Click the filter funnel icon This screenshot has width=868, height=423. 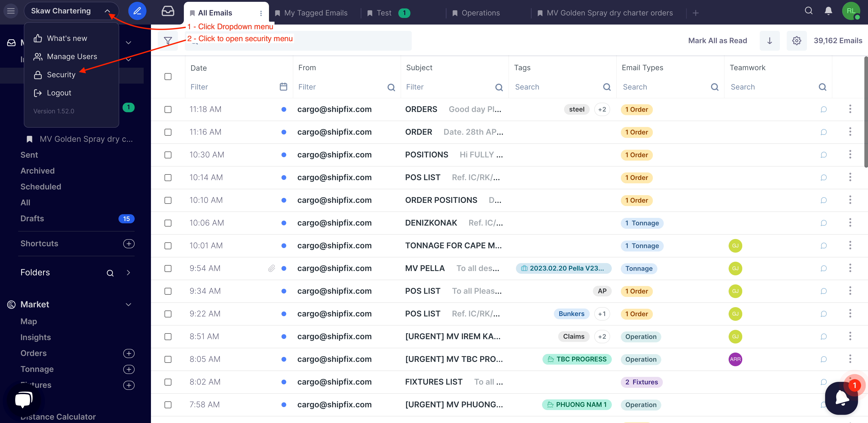168,40
